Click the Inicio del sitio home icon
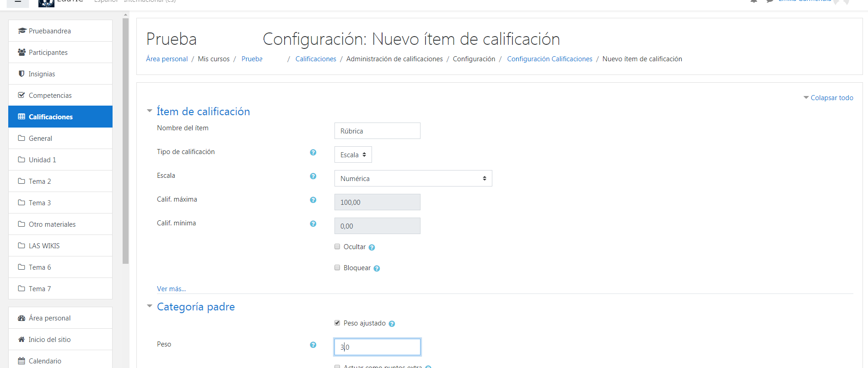Screen dimensions: 868x368 point(22,339)
